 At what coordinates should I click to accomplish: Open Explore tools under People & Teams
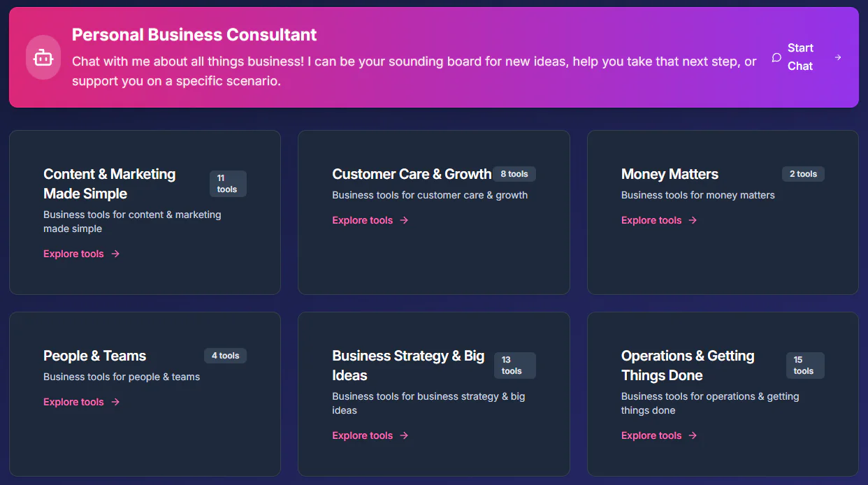coord(73,402)
